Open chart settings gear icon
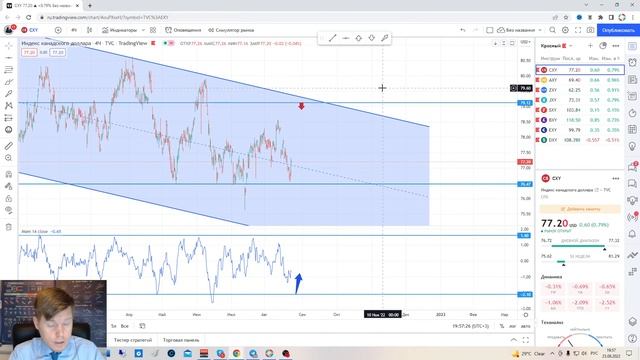 click(x=565, y=30)
